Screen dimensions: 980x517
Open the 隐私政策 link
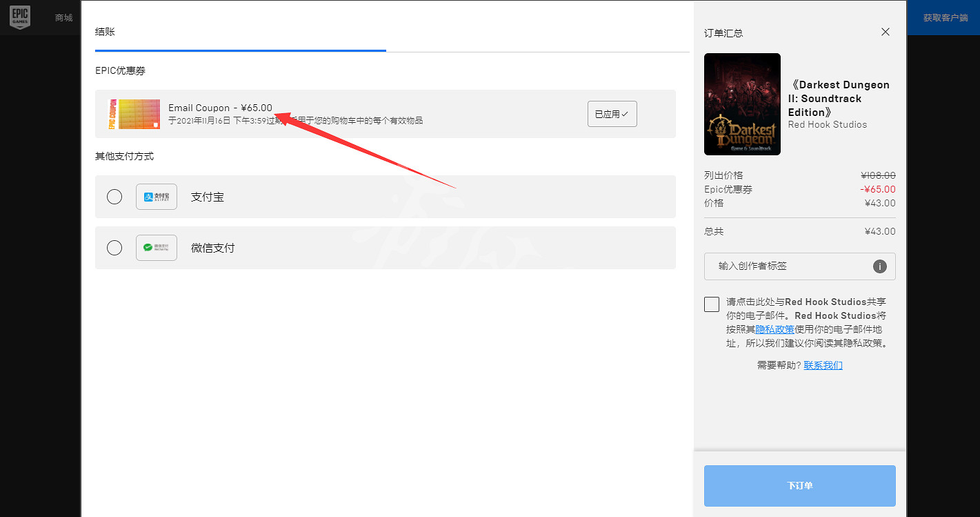774,329
